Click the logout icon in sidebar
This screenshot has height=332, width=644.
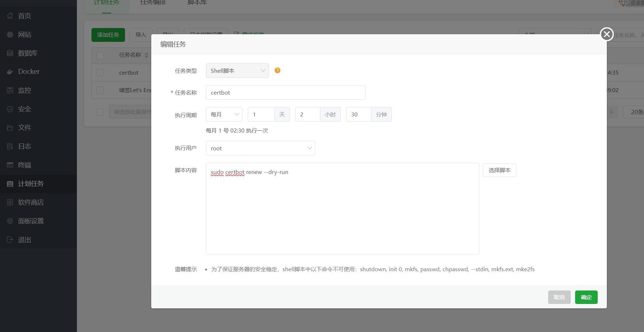(10, 240)
